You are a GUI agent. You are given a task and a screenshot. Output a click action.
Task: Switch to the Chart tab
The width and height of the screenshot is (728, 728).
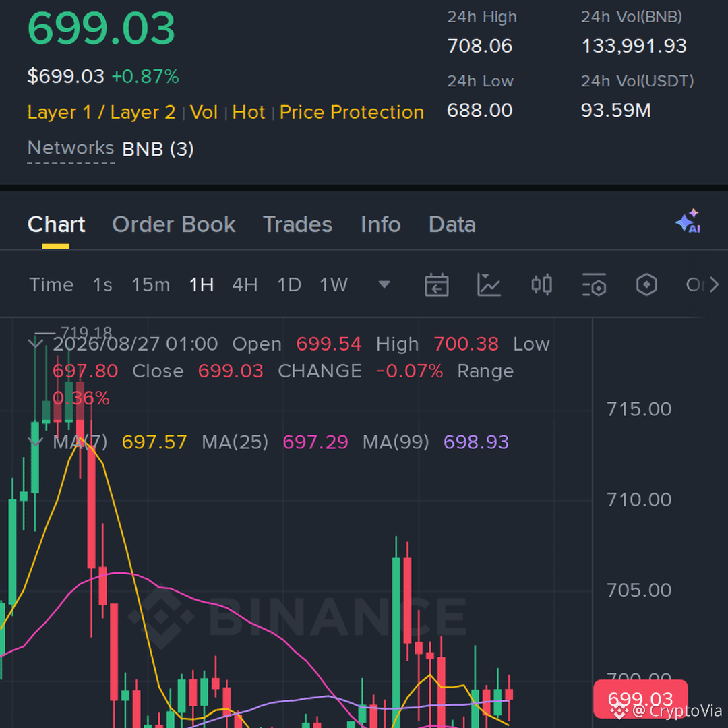[x=56, y=224]
